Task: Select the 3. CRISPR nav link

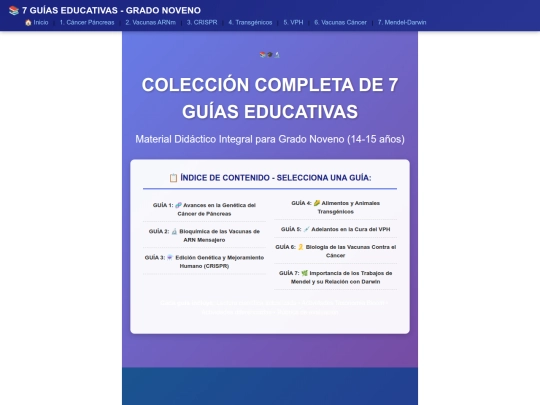Action: [202, 22]
